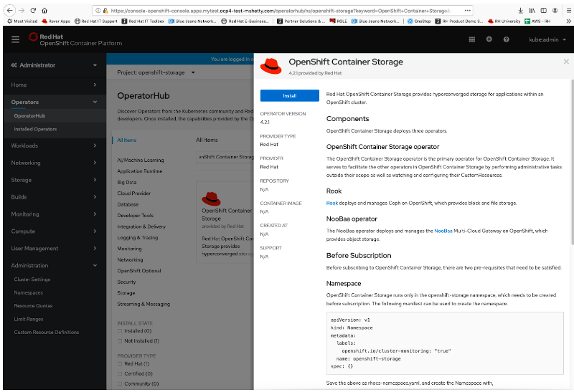Image resolution: width=574 pixels, height=392 pixels.
Task: Open the browser main menu icon
Action: click(x=568, y=11)
